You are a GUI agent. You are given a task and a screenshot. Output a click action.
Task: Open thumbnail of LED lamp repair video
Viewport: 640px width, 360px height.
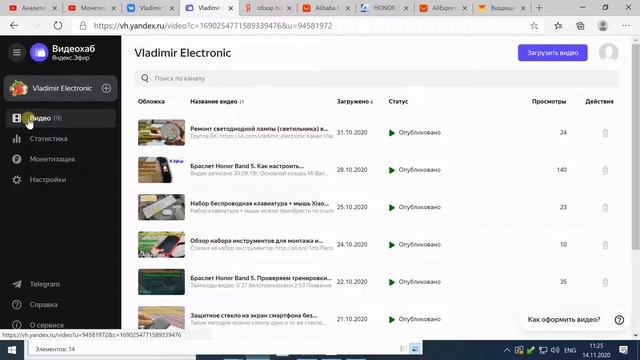[x=161, y=133]
